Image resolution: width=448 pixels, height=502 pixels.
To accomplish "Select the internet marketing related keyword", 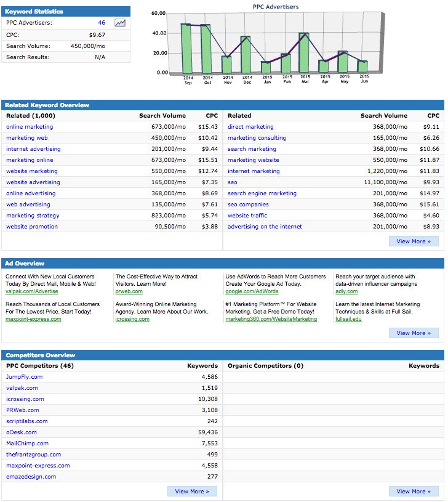I will [254, 171].
